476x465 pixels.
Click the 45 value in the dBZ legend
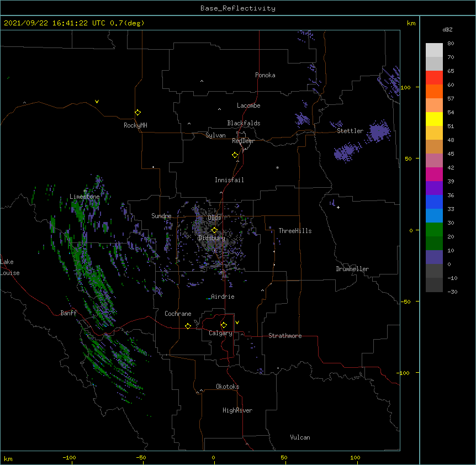click(451, 154)
